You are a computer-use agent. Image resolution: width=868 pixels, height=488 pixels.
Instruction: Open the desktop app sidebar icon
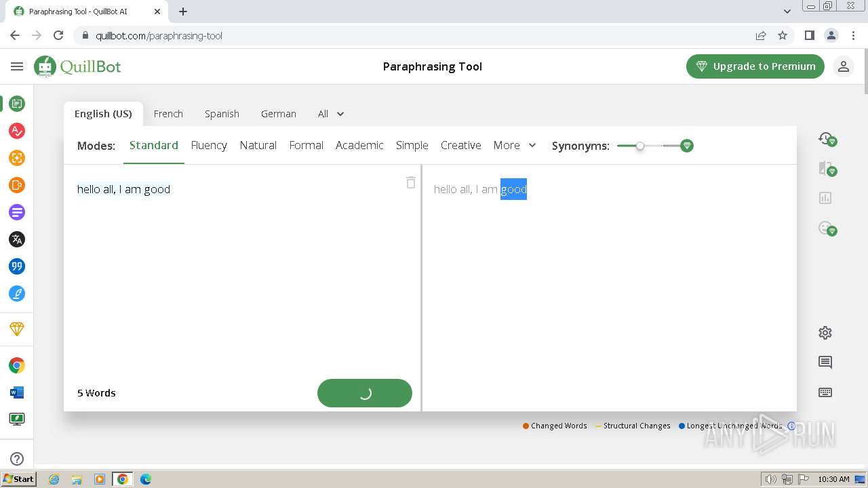(x=17, y=420)
